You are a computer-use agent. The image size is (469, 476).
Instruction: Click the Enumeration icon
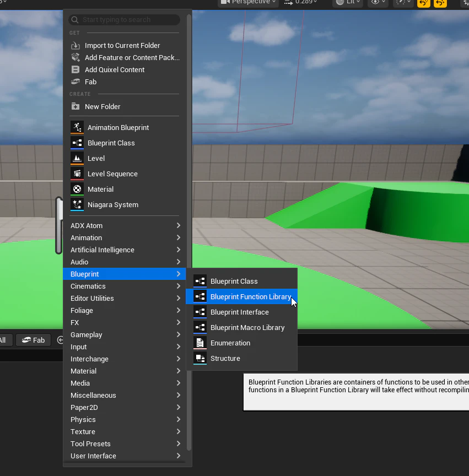pos(200,343)
